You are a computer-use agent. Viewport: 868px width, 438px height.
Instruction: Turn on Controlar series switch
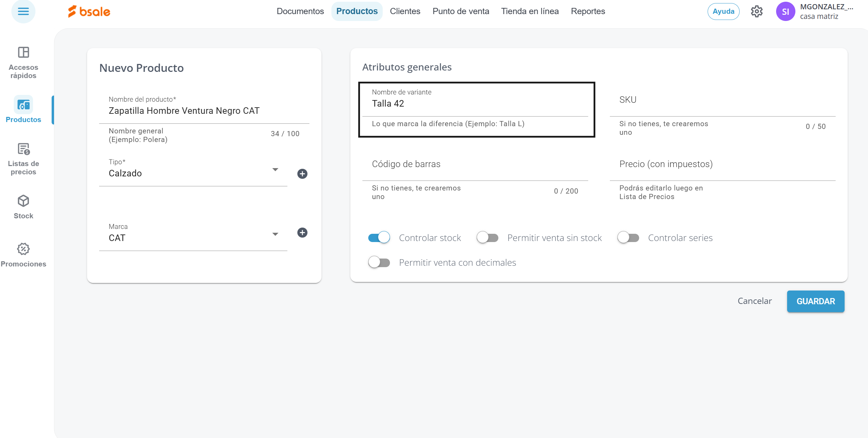point(628,238)
